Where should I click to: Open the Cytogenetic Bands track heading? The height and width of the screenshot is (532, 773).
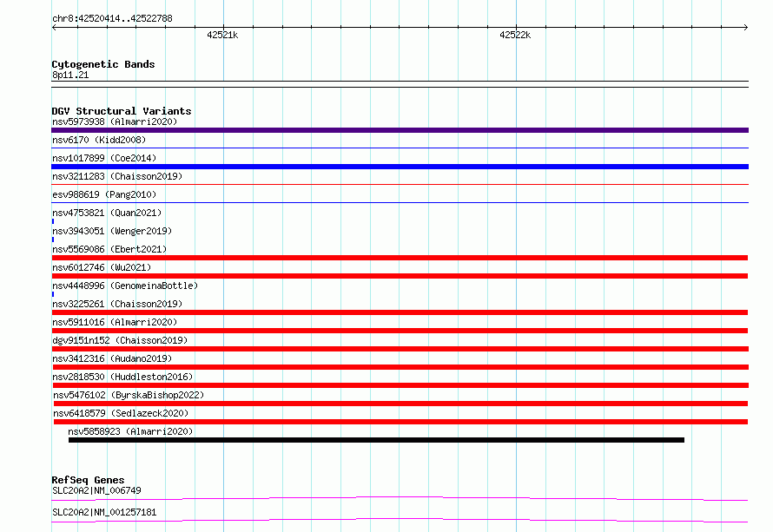coord(103,64)
